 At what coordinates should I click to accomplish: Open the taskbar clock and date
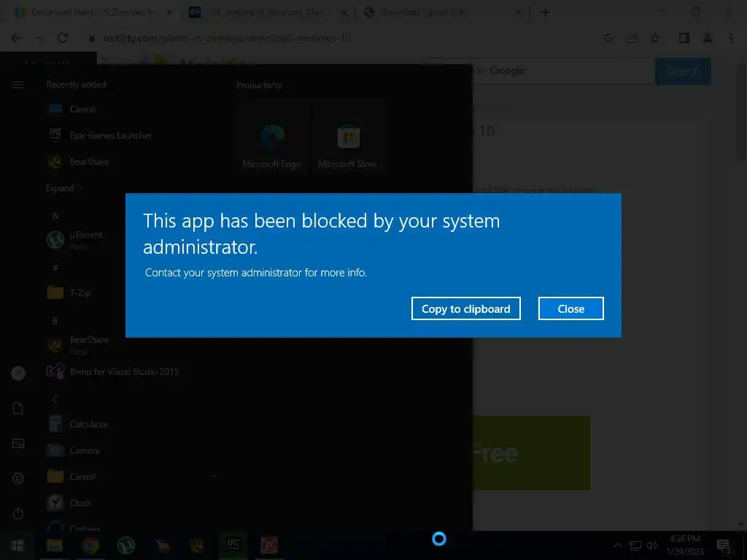[x=685, y=545]
